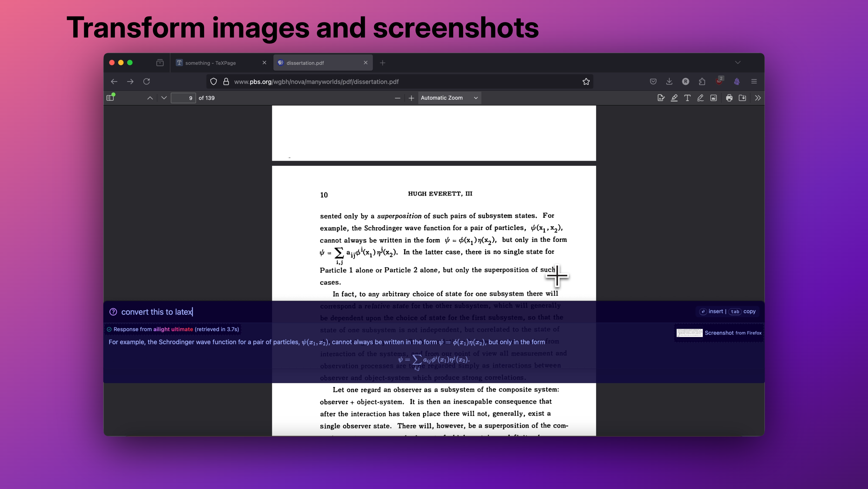
Task: Click the zoom in plus button
Action: tap(411, 98)
